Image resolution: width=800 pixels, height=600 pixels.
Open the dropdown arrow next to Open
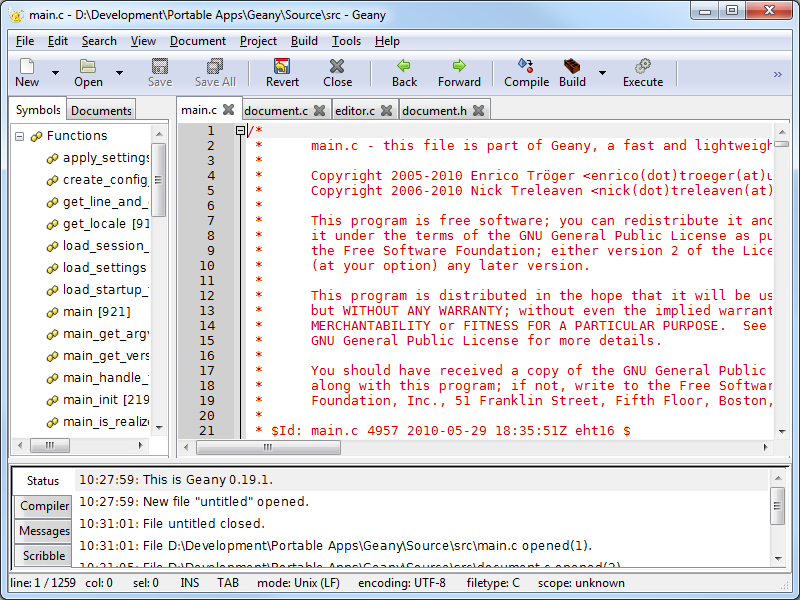tap(119, 73)
